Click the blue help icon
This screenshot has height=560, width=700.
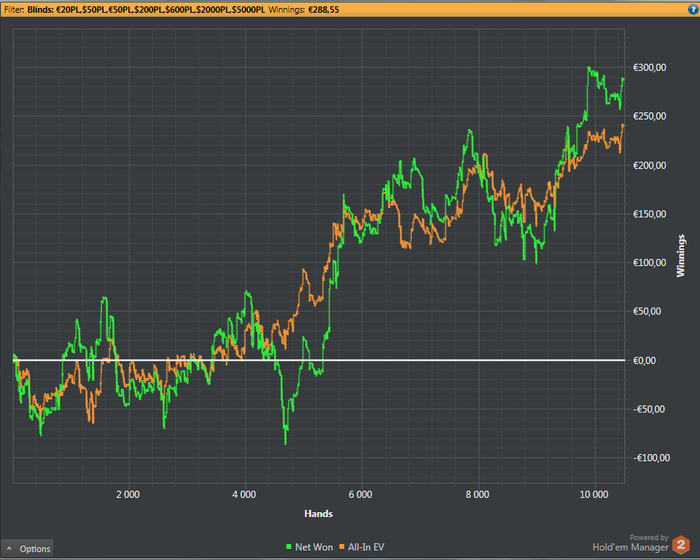coord(693,9)
